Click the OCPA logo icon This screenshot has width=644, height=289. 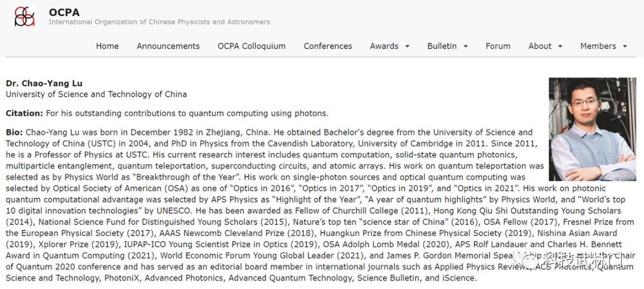click(24, 16)
